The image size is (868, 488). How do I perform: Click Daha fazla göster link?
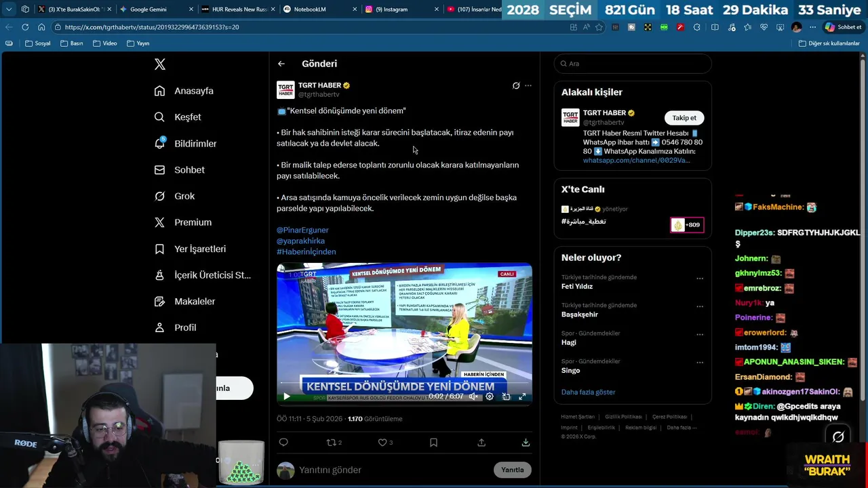point(589,392)
